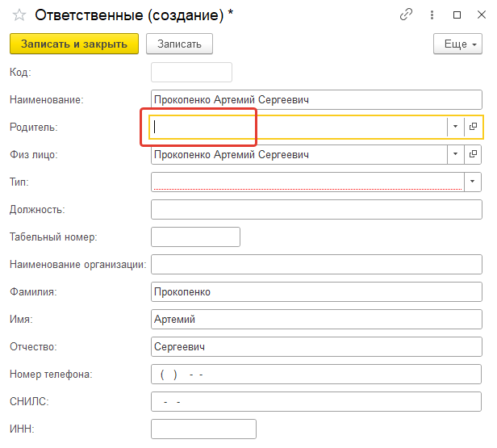Add form to favorites with star icon
The width and height of the screenshot is (497, 448).
click(x=19, y=15)
